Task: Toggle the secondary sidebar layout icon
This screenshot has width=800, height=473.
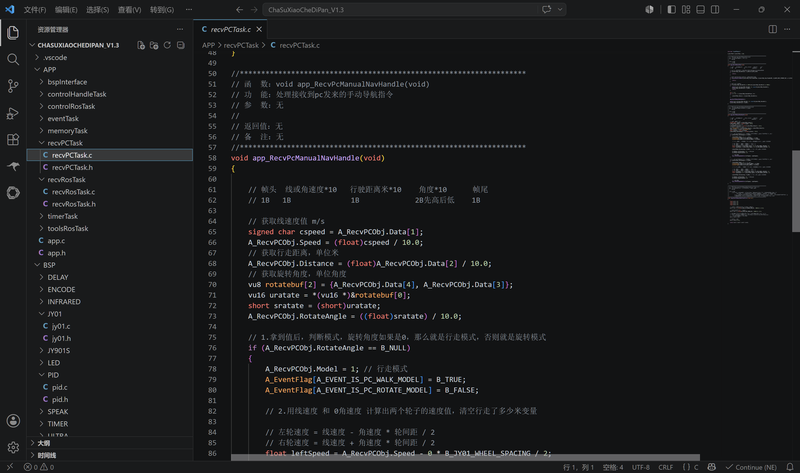Action: tap(715, 10)
